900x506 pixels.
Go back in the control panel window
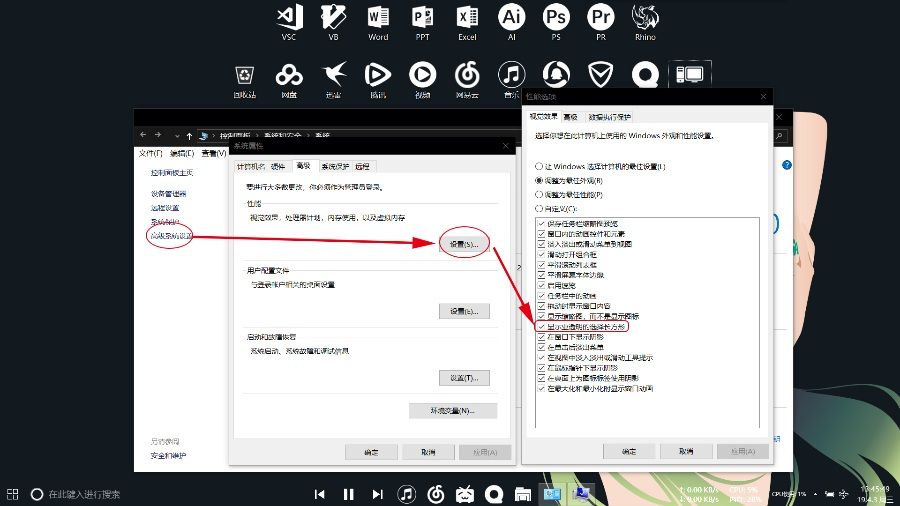click(143, 135)
